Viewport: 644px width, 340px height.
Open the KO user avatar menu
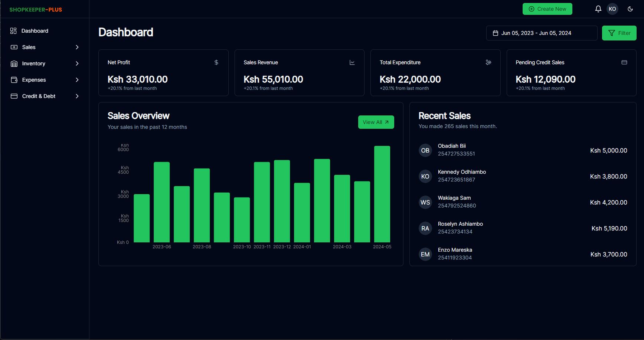612,9
